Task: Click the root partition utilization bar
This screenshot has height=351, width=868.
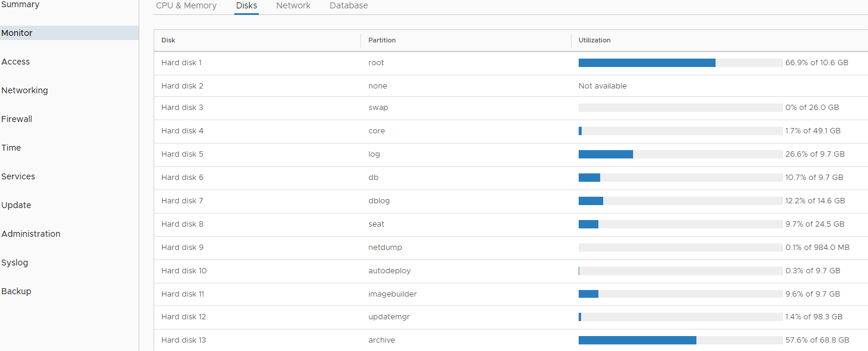Action: click(x=680, y=63)
